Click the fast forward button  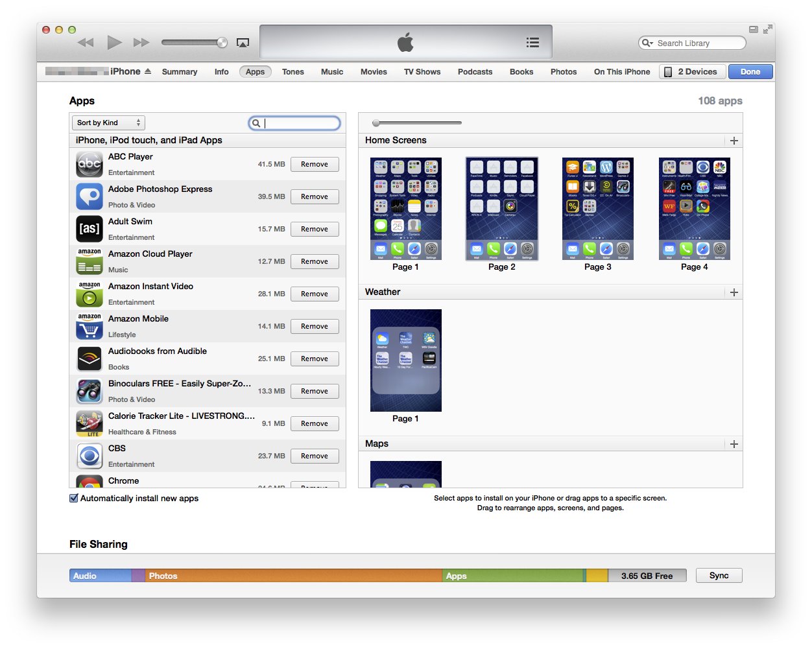(x=141, y=43)
